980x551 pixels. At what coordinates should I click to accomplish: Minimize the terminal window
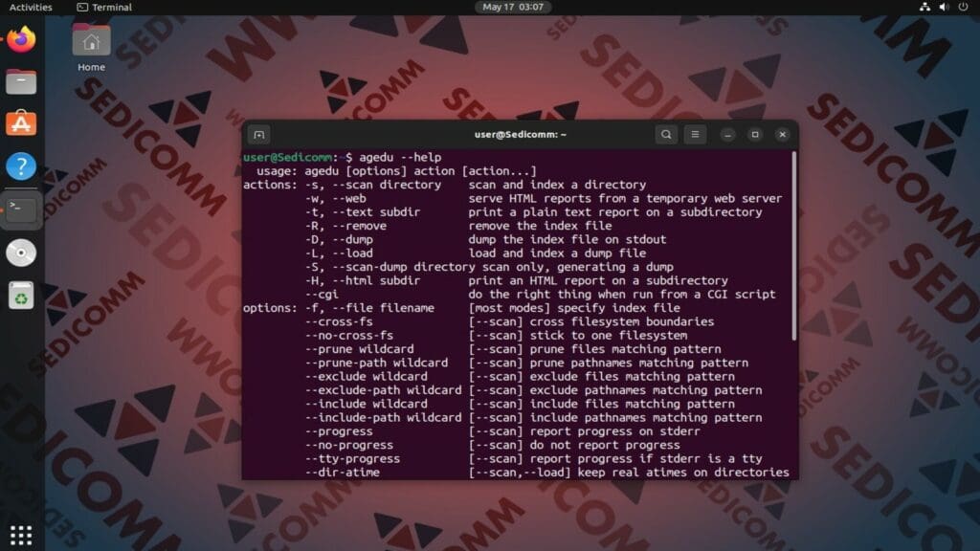727,134
